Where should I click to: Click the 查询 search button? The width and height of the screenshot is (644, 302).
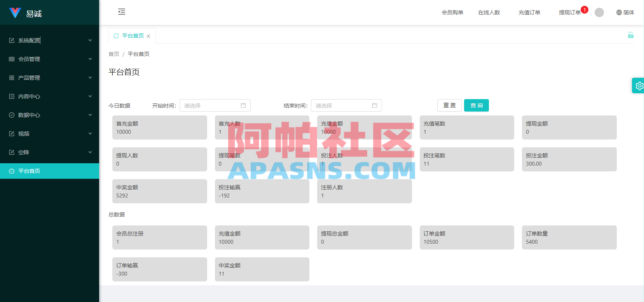point(476,105)
